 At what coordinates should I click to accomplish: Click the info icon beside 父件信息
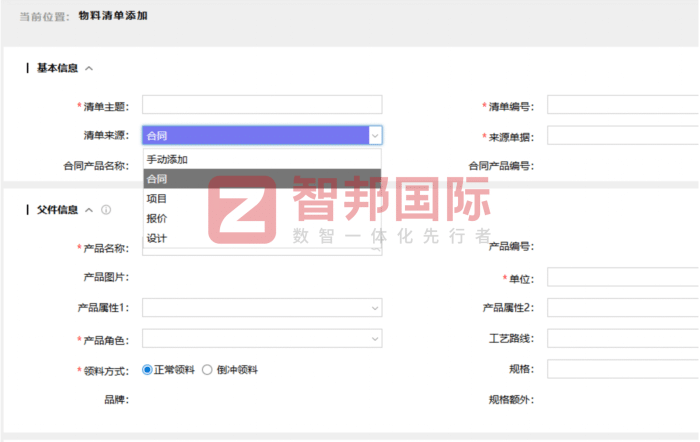pyautogui.click(x=106, y=210)
